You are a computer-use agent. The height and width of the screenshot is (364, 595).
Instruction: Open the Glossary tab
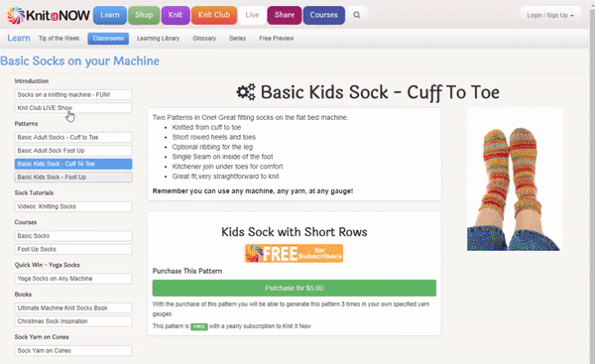pyautogui.click(x=204, y=39)
